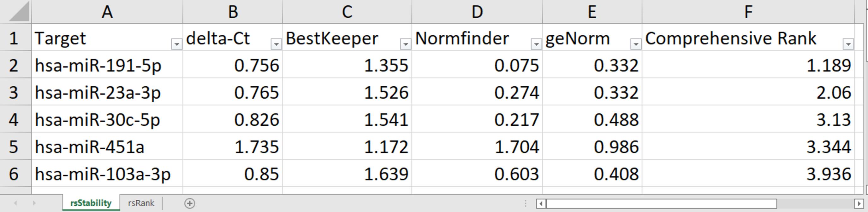Image resolution: width=868 pixels, height=212 pixels.
Task: Select delta-Ct value 0.765
Action: click(233, 92)
